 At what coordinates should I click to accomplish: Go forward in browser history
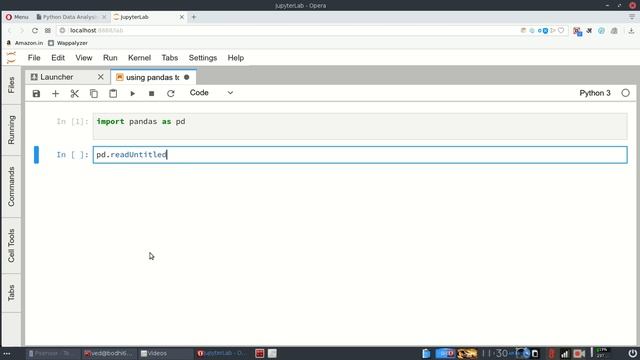[22, 31]
